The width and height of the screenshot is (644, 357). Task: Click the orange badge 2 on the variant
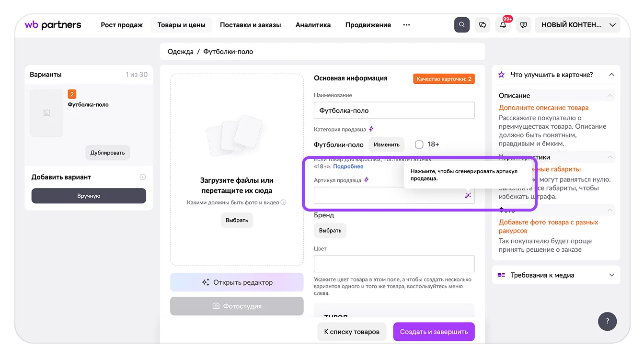tap(72, 94)
